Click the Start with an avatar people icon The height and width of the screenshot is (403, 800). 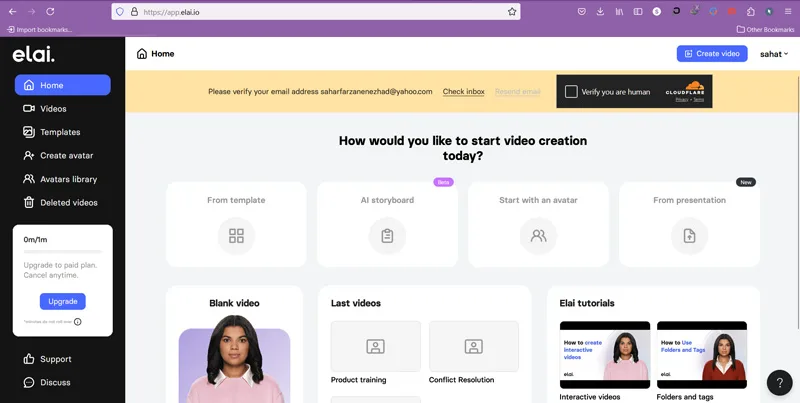pyautogui.click(x=538, y=236)
